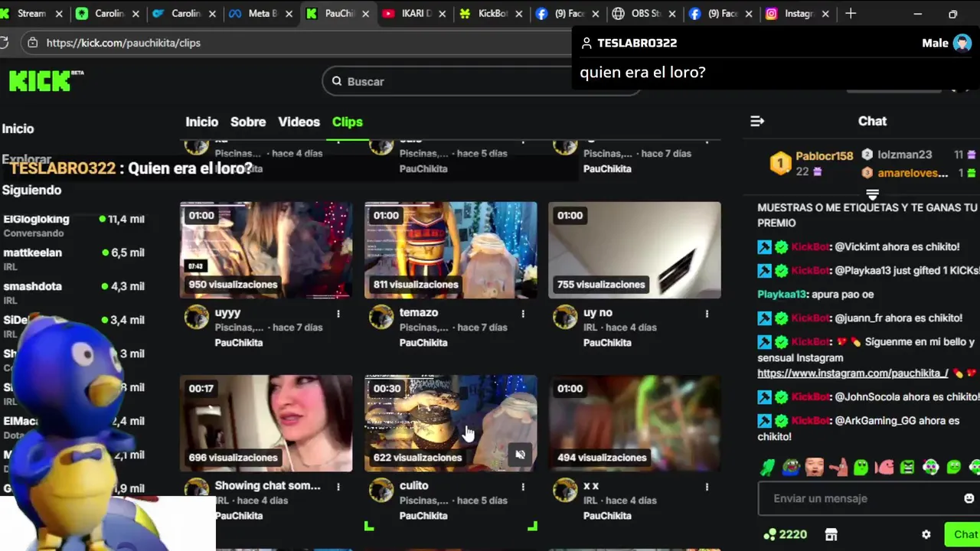View site information icon beside the URL
The image size is (980, 551).
coord(32,43)
